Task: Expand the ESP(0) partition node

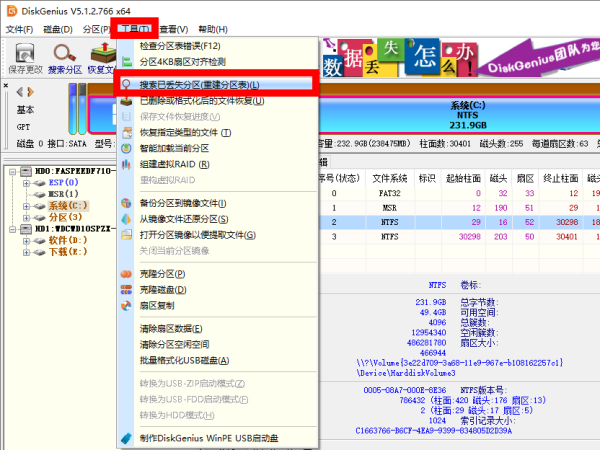Action: [x=26, y=183]
